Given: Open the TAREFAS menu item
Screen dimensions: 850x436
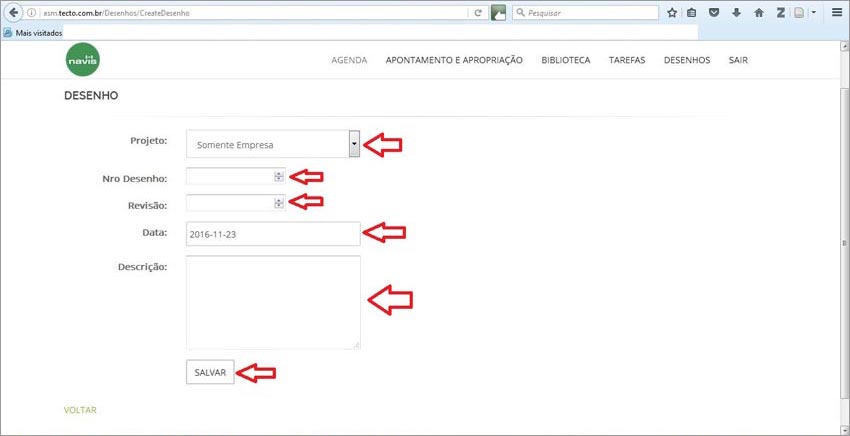Looking at the screenshot, I should click(627, 60).
